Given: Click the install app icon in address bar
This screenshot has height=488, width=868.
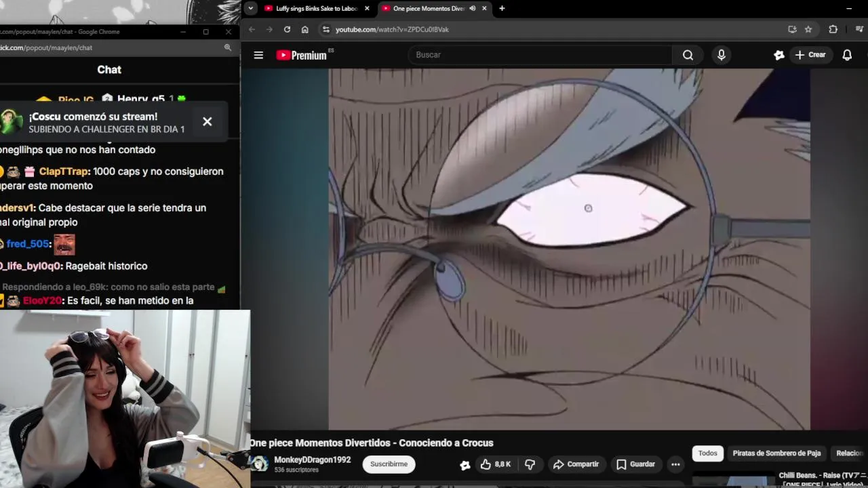Looking at the screenshot, I should point(792,29).
